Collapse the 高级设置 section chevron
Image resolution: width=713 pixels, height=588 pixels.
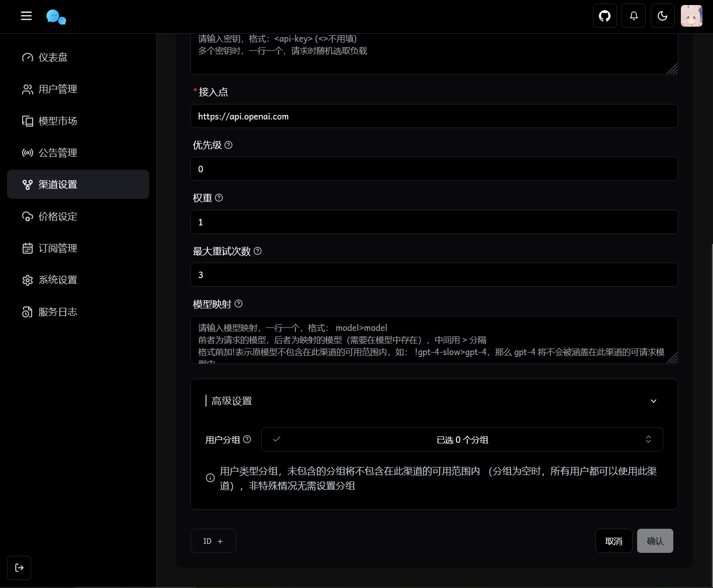point(653,401)
